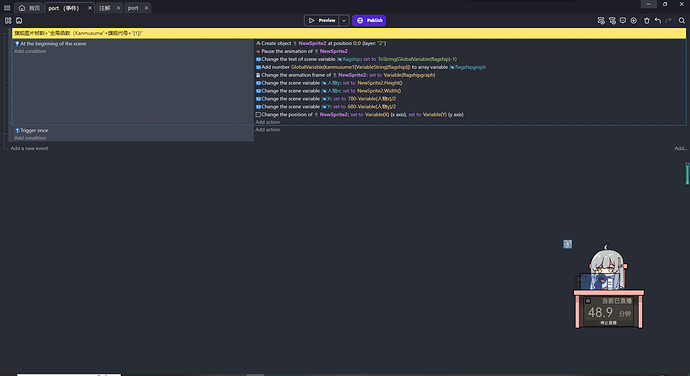The image size is (690, 376).
Task: Close the port (事件) tab
Action: click(90, 8)
